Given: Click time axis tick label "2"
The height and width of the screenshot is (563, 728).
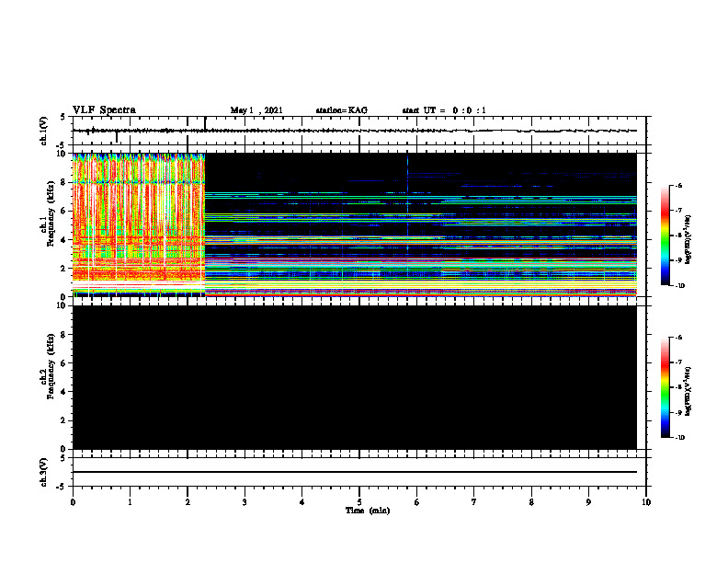Looking at the screenshot, I should point(188,502).
